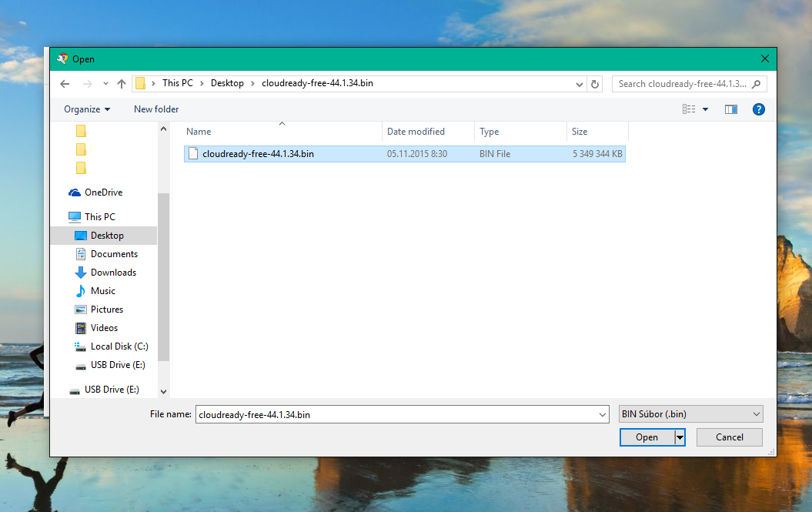
Task: Create a New folder
Action: tap(156, 109)
